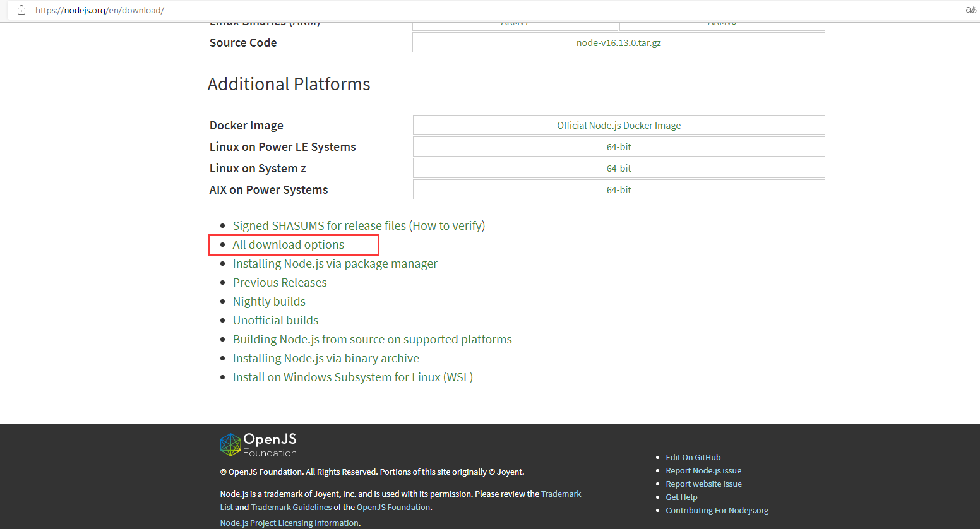Open All download options link
The width and height of the screenshot is (980, 529).
click(x=289, y=245)
